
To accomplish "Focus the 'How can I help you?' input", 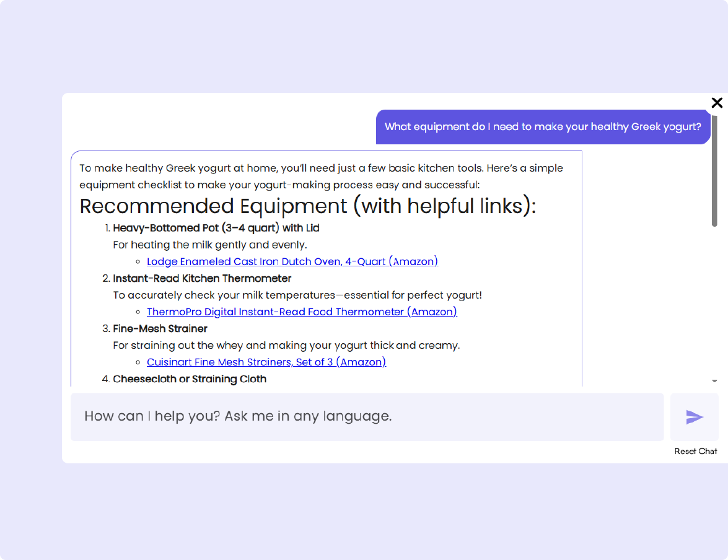I will tap(367, 416).
